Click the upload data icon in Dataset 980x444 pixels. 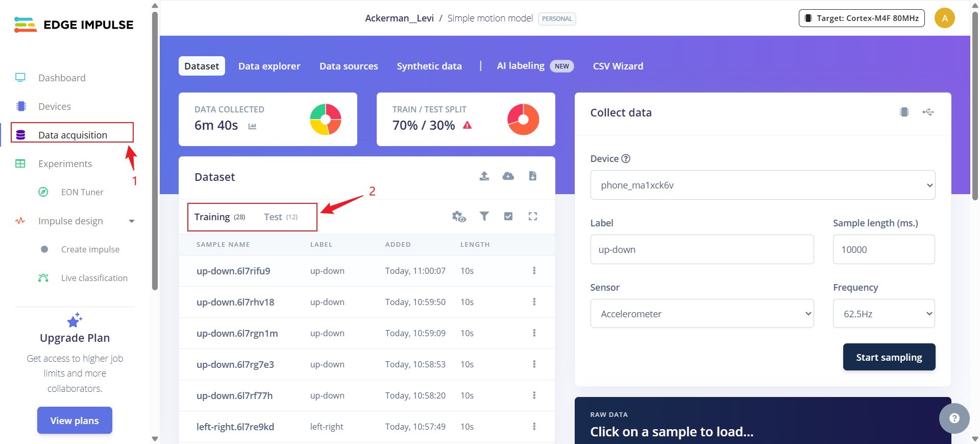coord(484,176)
